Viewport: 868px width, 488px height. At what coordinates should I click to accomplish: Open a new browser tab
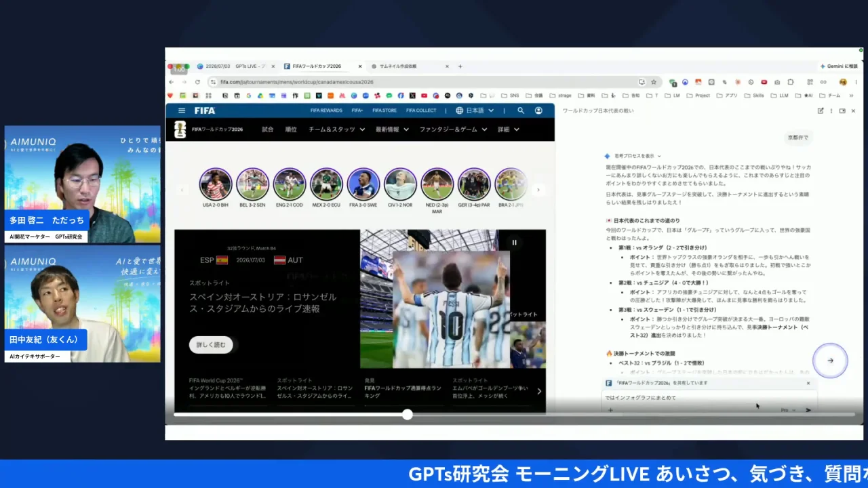[x=460, y=66]
